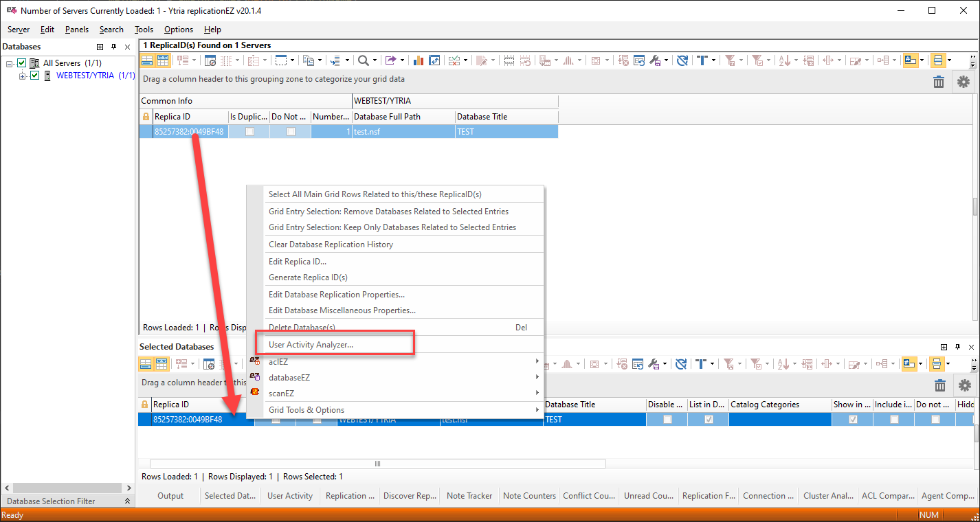
Task: Pin the Databases panel
Action: coord(114,47)
